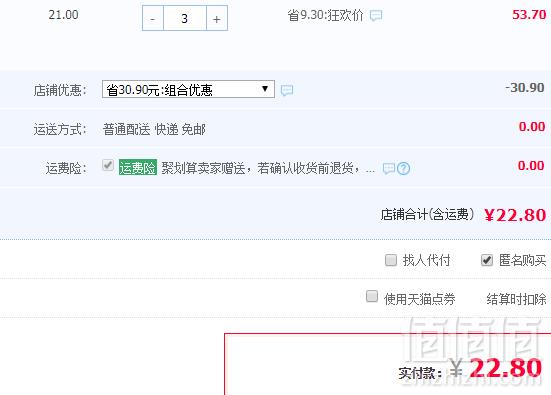Image resolution: width=551 pixels, height=395 pixels.
Task: Increase quantity with plus button
Action: tap(217, 18)
